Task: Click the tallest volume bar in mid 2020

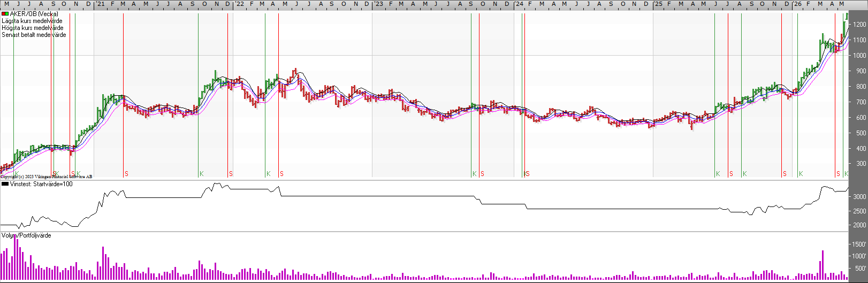Action: tap(16, 257)
